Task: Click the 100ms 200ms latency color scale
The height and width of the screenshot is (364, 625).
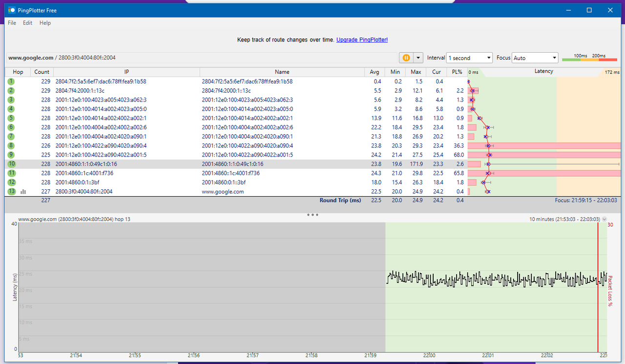Action: point(590,58)
